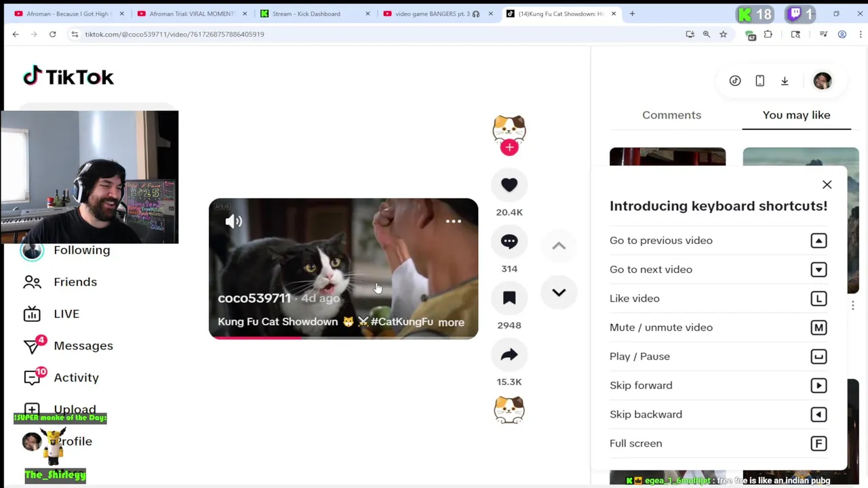Screen dimensions: 868x488
Task: Open the coco539711 username link
Action: click(x=254, y=298)
